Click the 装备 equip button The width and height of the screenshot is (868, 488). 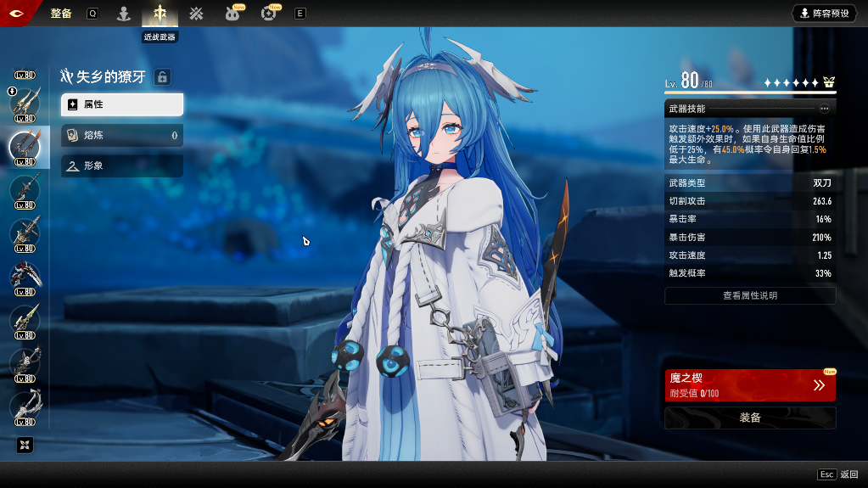pos(750,418)
